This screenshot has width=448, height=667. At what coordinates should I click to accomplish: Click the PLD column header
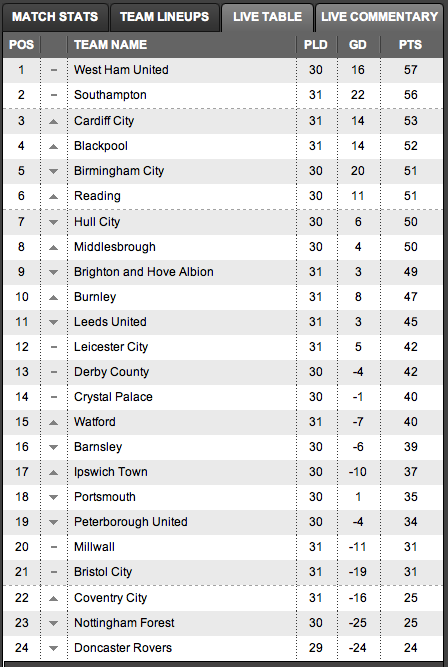pyautogui.click(x=316, y=45)
